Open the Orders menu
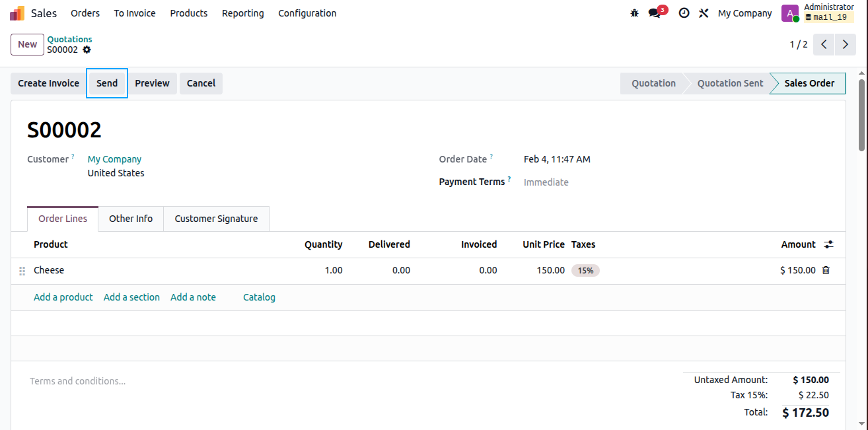 (85, 13)
